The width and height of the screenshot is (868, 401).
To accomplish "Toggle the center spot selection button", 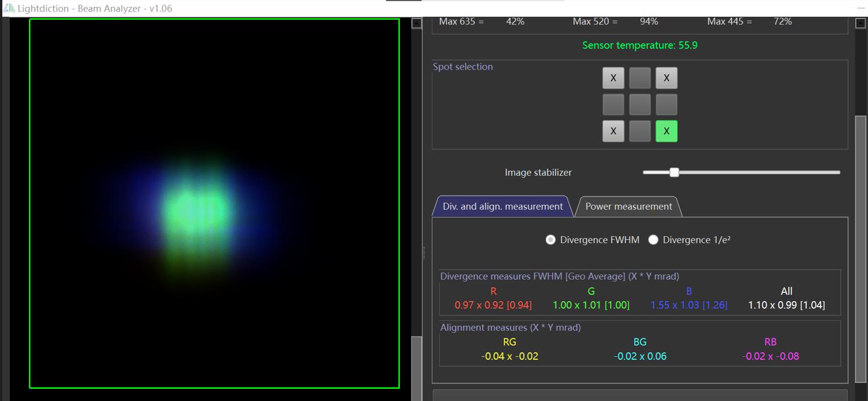I will [x=640, y=104].
